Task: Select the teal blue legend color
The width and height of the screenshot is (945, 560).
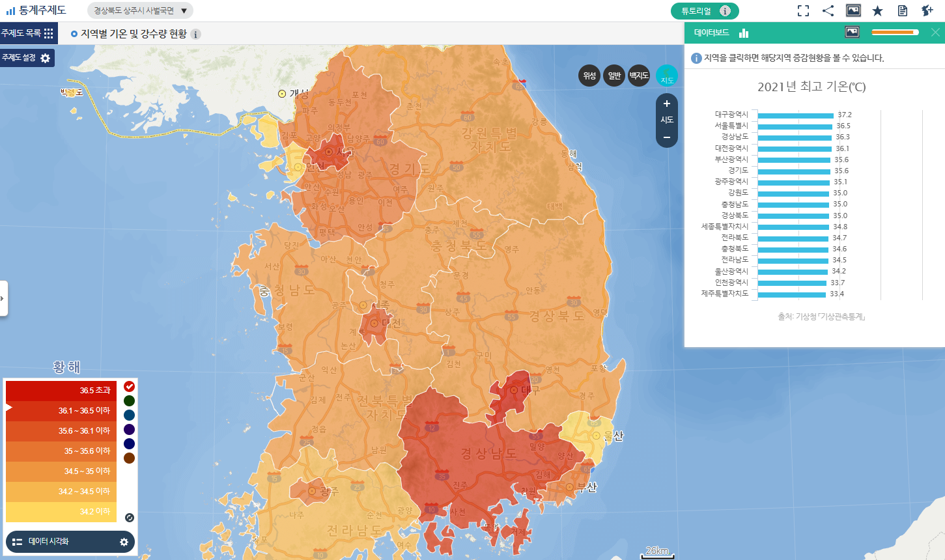Action: click(x=129, y=415)
